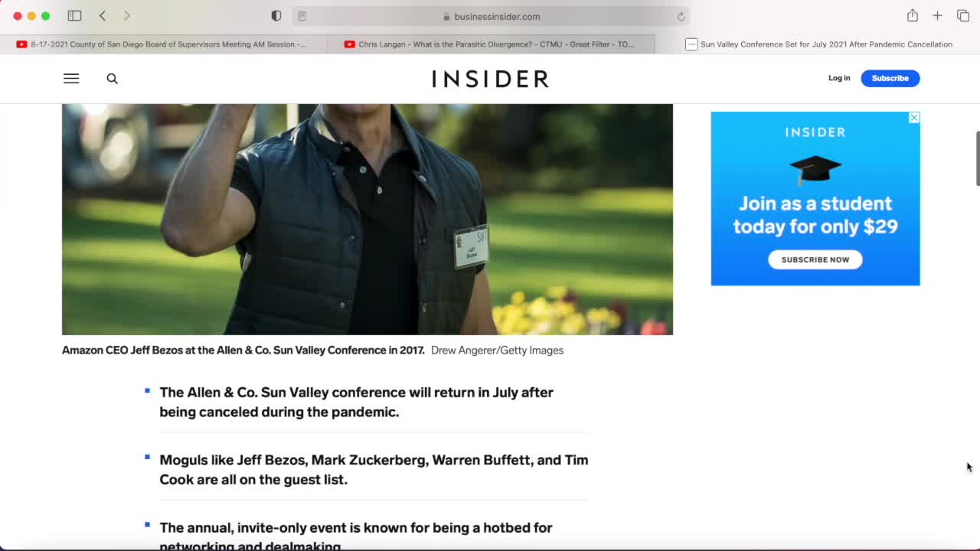The width and height of the screenshot is (980, 551).
Task: Click 'Join as a student today' ad text
Action: click(x=815, y=215)
